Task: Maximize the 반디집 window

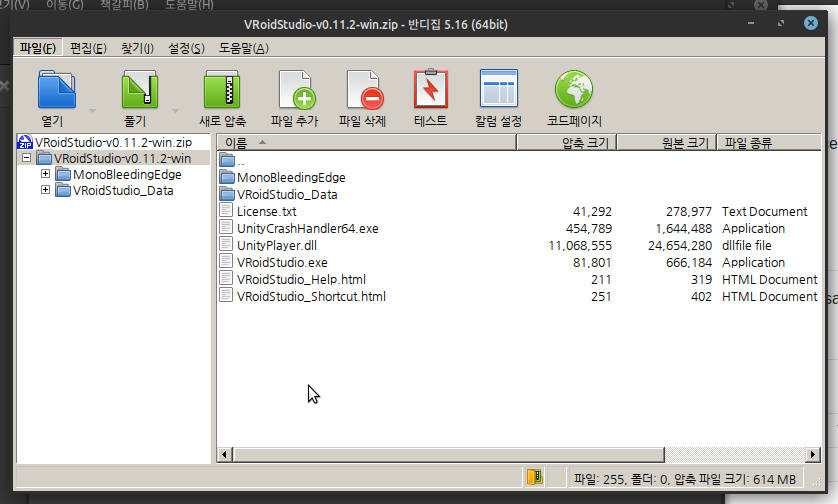Action: click(781, 23)
